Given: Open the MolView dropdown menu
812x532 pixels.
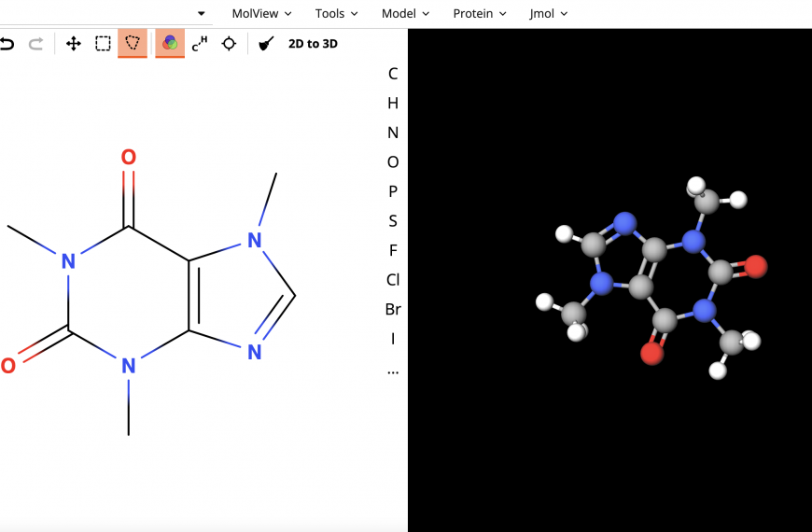Looking at the screenshot, I should tap(261, 13).
